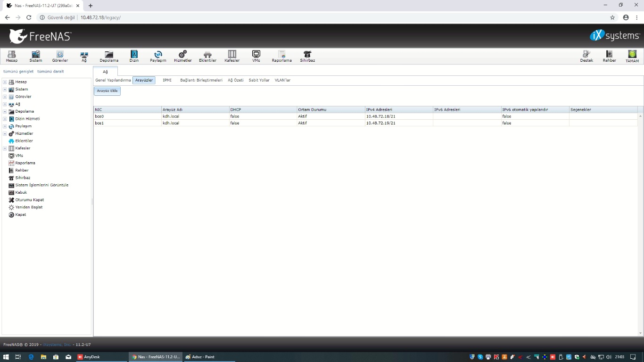Image resolution: width=644 pixels, height=362 pixels.
Task: Expand the Depolama tree node
Action: coord(5,112)
